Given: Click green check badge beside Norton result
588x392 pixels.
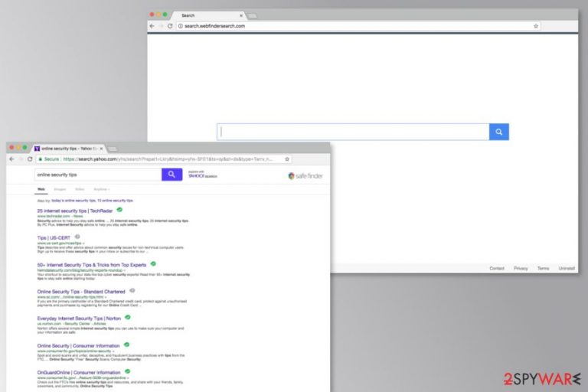Looking at the screenshot, I should pyautogui.click(x=128, y=317).
